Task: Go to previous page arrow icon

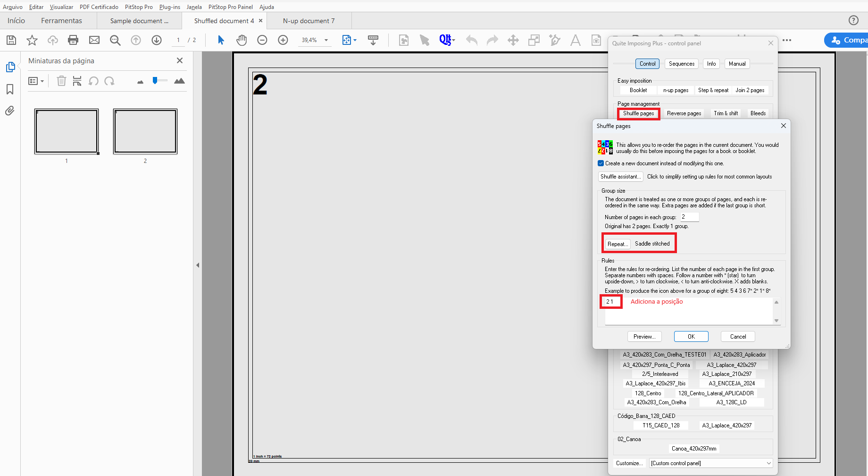Action: point(136,40)
